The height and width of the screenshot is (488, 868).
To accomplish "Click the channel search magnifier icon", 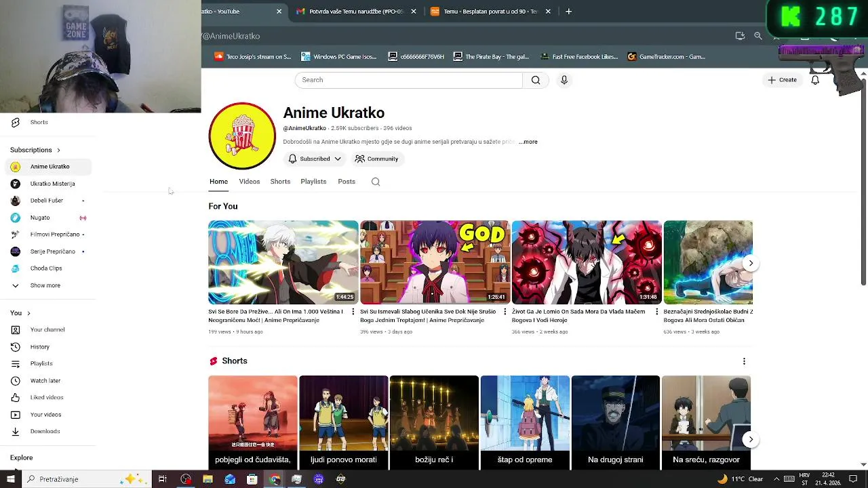I will [x=376, y=182].
